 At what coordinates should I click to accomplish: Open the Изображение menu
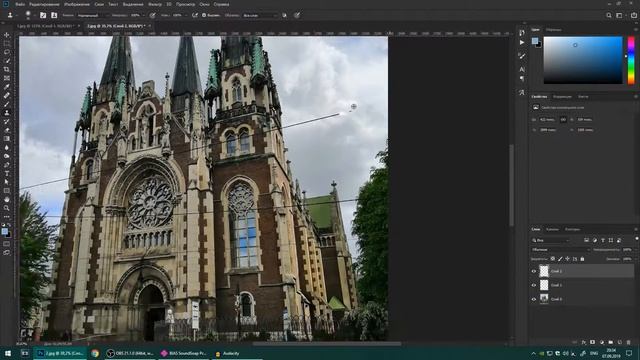[77, 4]
